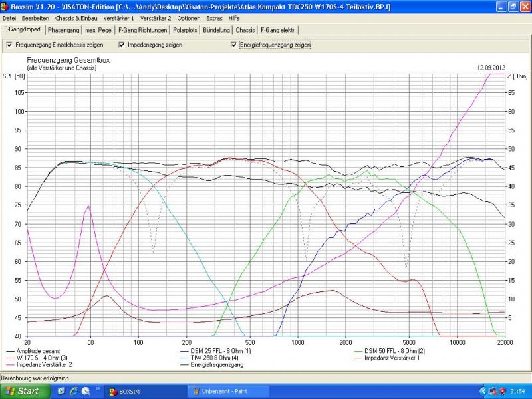Open the Chassis & Einbau menu

pyautogui.click(x=76, y=18)
